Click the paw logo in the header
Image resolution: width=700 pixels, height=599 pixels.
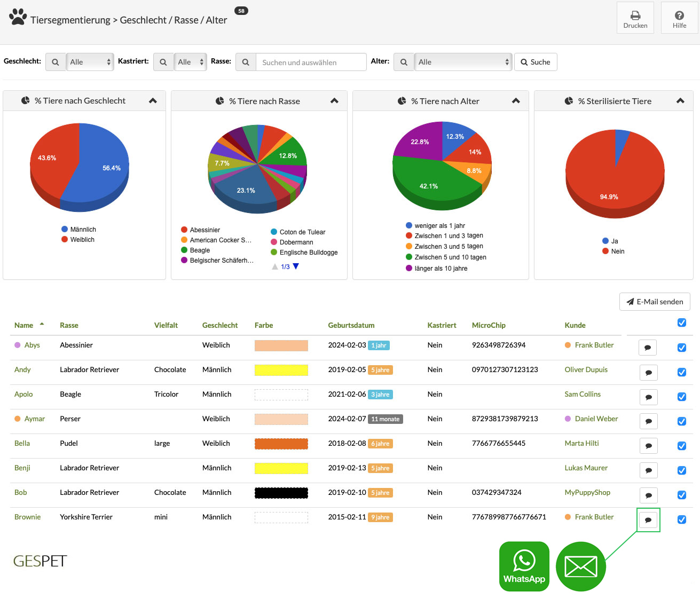[x=18, y=17]
